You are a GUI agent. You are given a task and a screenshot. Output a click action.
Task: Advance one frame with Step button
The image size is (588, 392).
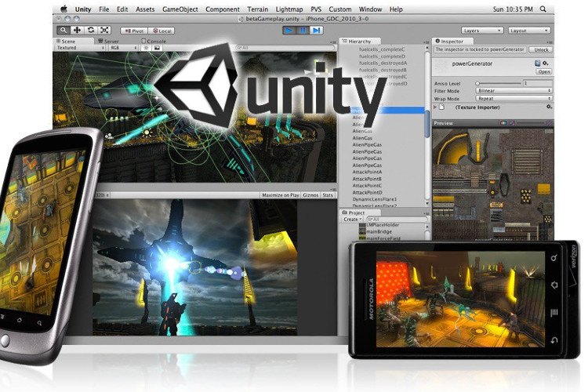317,30
